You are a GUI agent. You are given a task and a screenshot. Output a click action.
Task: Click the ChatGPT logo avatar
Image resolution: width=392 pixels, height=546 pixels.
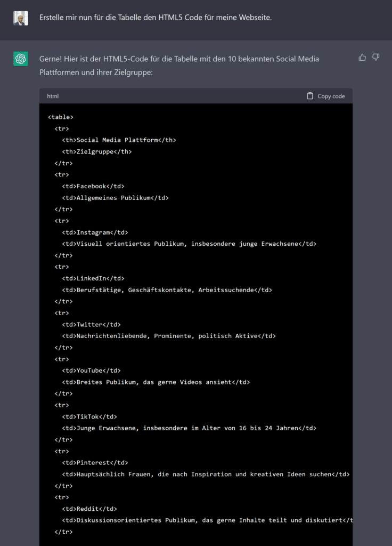[x=21, y=59]
